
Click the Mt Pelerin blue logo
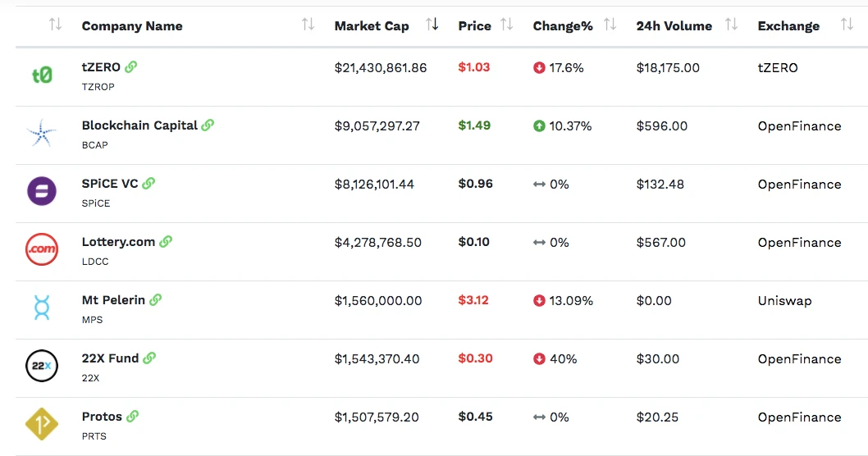(x=42, y=308)
